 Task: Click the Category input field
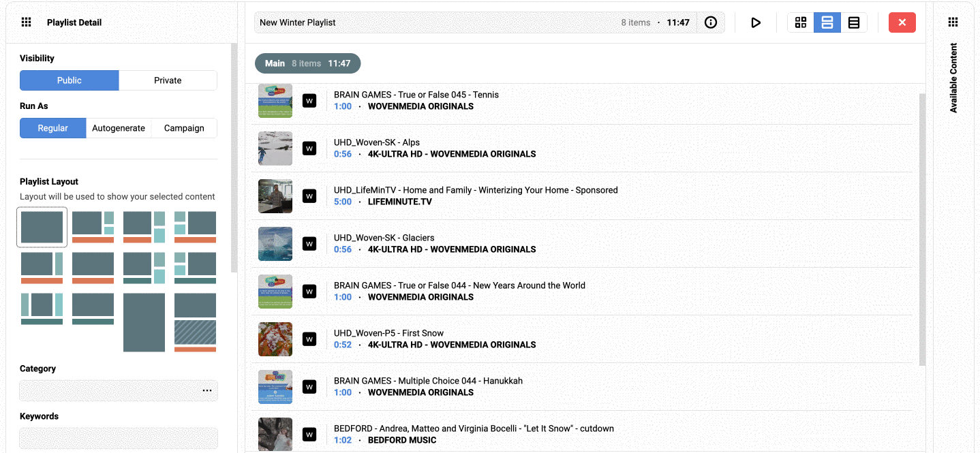(x=119, y=391)
